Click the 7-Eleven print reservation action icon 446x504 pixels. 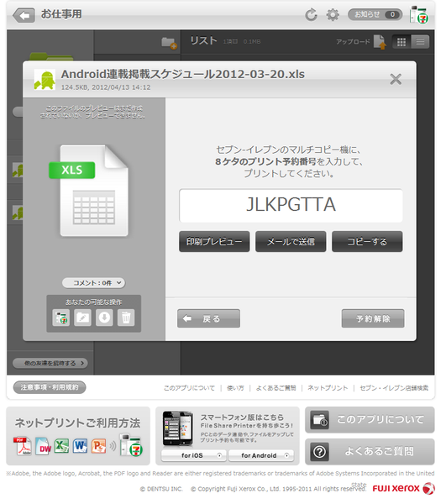(x=61, y=318)
